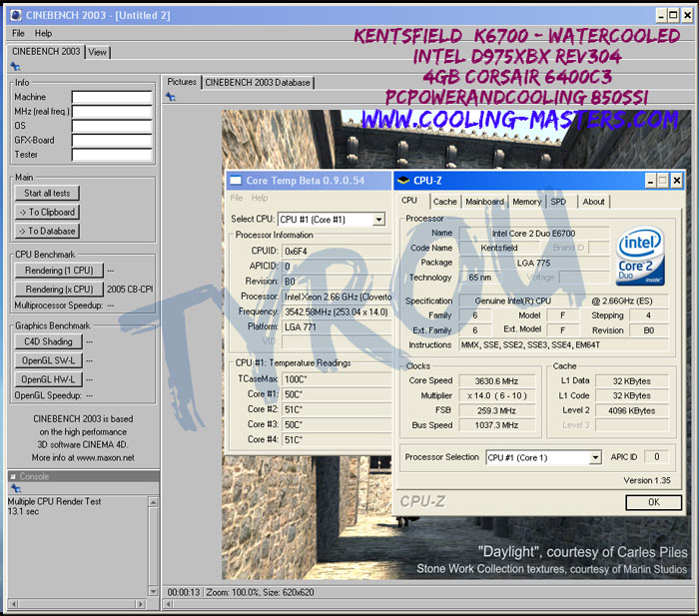Start the C4D Shading test
Screen dimensions: 699x616
[x=48, y=341]
